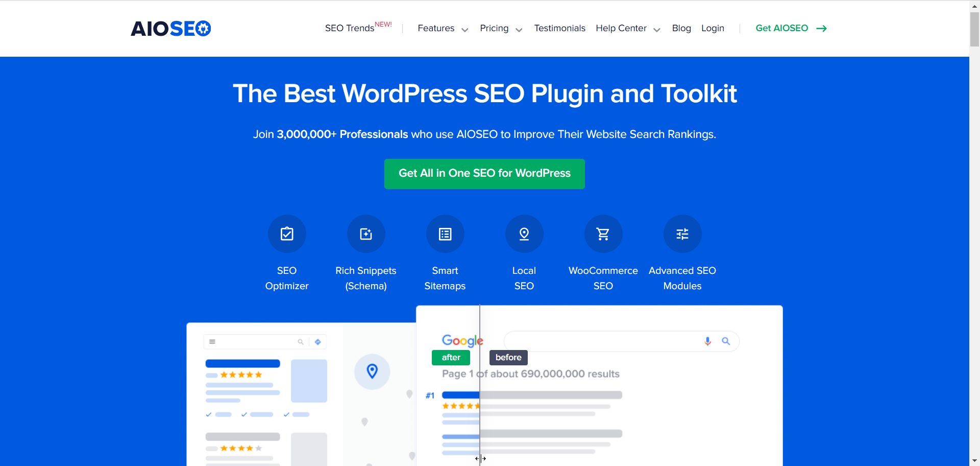The width and height of the screenshot is (980, 466).
Task: Click the #1 ranking badge
Action: pyautogui.click(x=430, y=395)
